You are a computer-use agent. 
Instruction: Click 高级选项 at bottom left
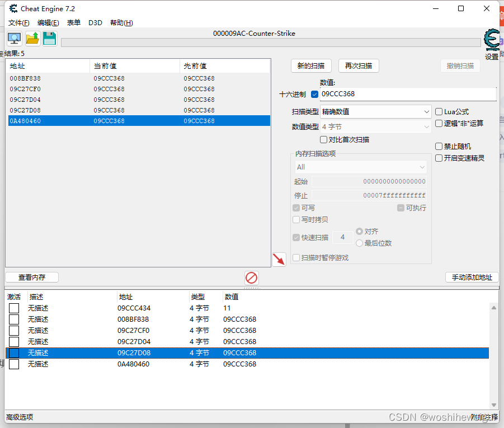click(x=20, y=417)
